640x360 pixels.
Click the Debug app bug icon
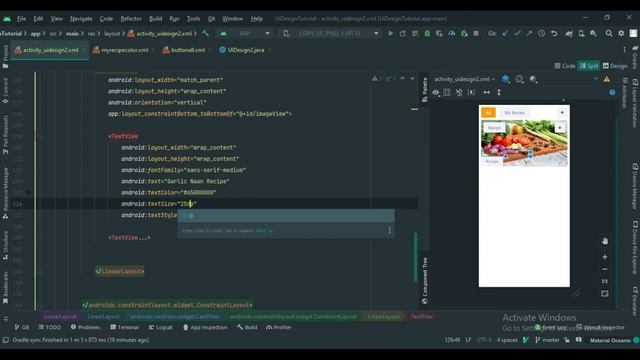[427, 33]
